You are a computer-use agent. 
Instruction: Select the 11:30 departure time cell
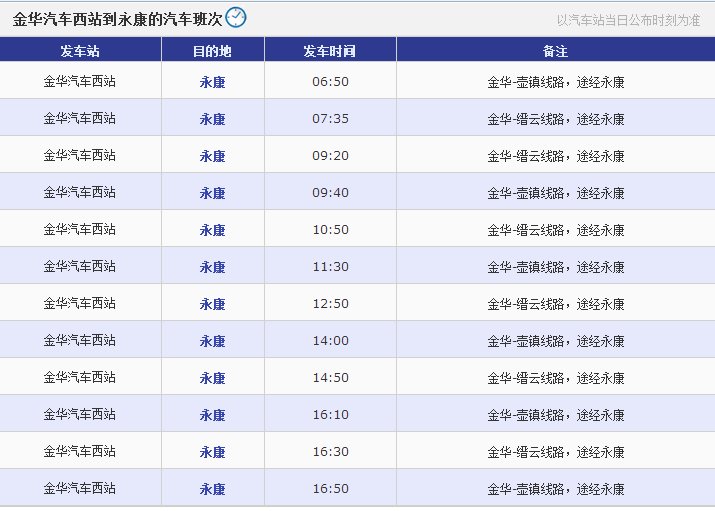click(331, 266)
